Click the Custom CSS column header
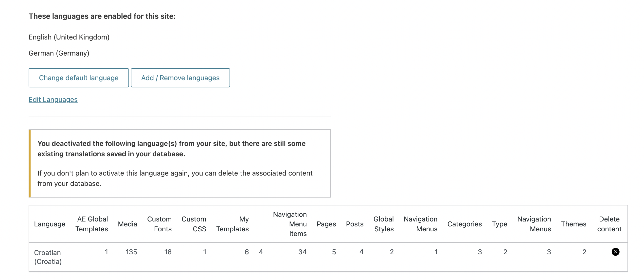 tap(194, 224)
